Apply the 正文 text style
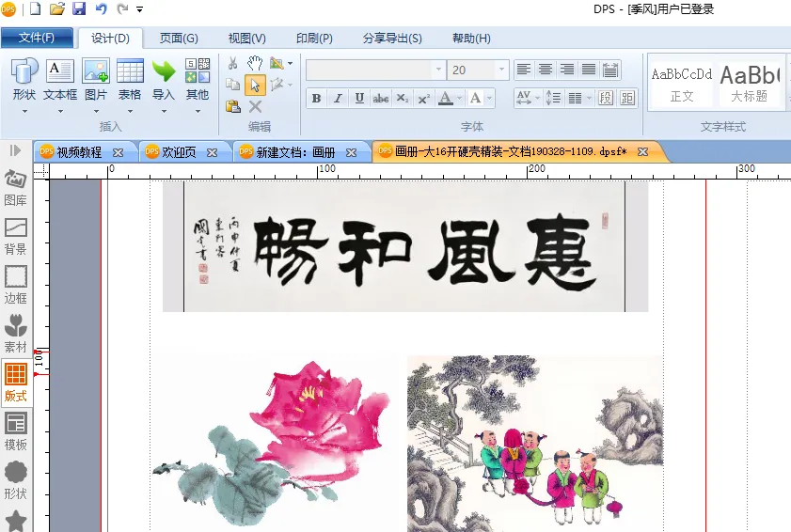791x532 pixels. coord(682,85)
